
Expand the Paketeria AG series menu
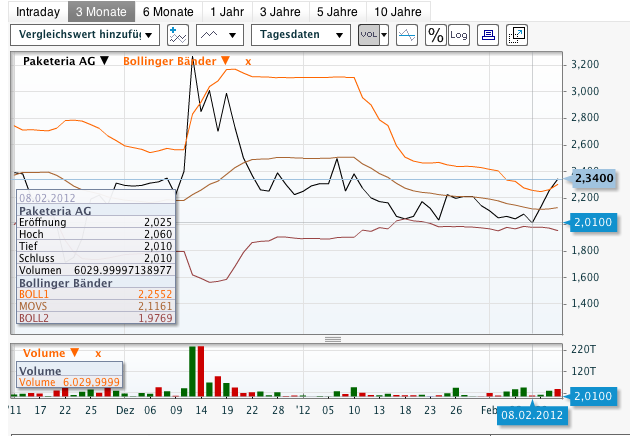coord(105,61)
